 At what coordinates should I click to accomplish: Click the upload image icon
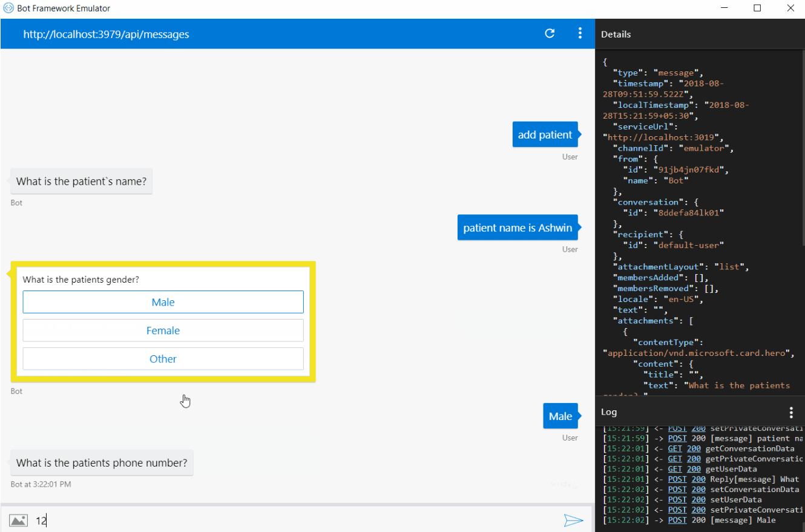coord(18,520)
